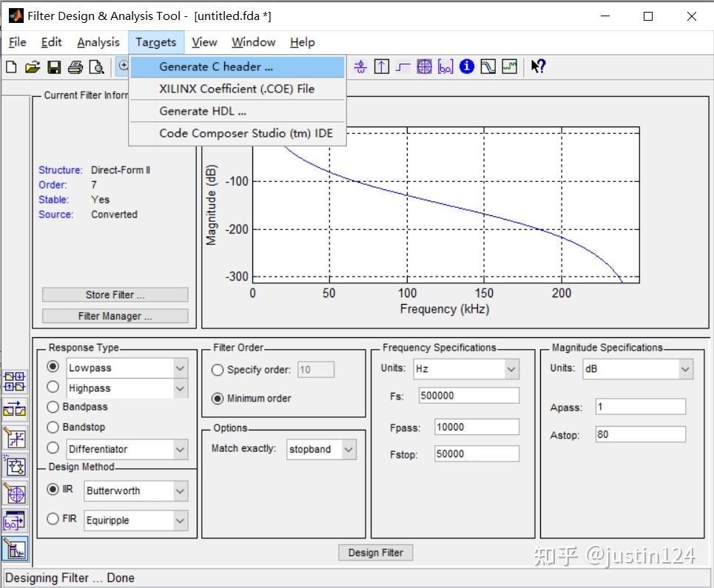Click the Store Filter button

tap(115, 294)
